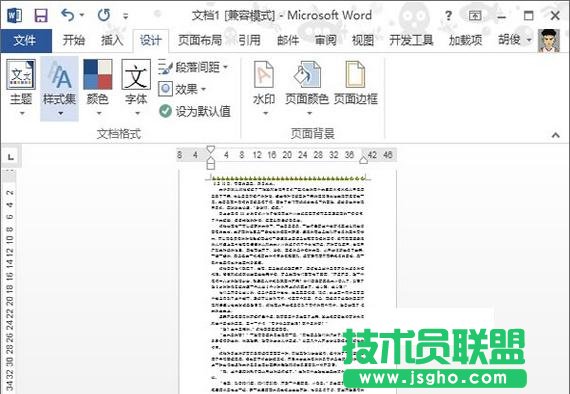Image resolution: width=570 pixels, height=394 pixels.
Task: Click the user avatar picture
Action: (549, 40)
